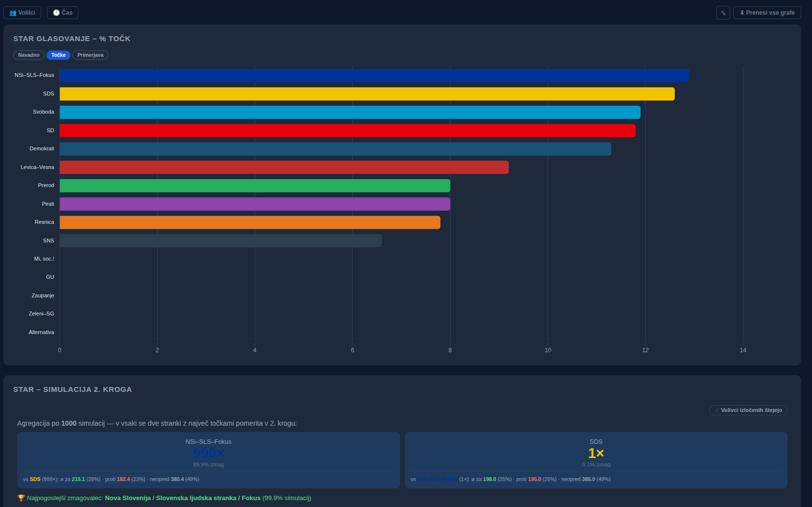Viewport: 812px width, 507px height.
Task: Download all charts with Prenesi vse grafe
Action: pos(767,13)
